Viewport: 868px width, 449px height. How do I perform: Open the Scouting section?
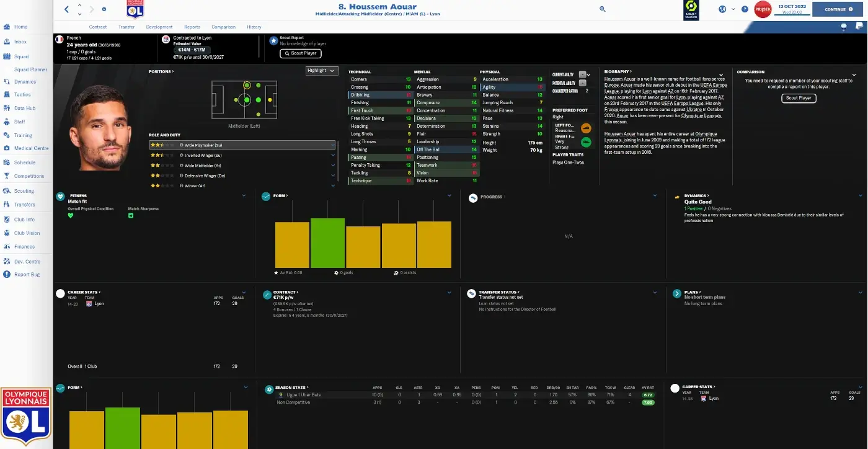click(24, 191)
